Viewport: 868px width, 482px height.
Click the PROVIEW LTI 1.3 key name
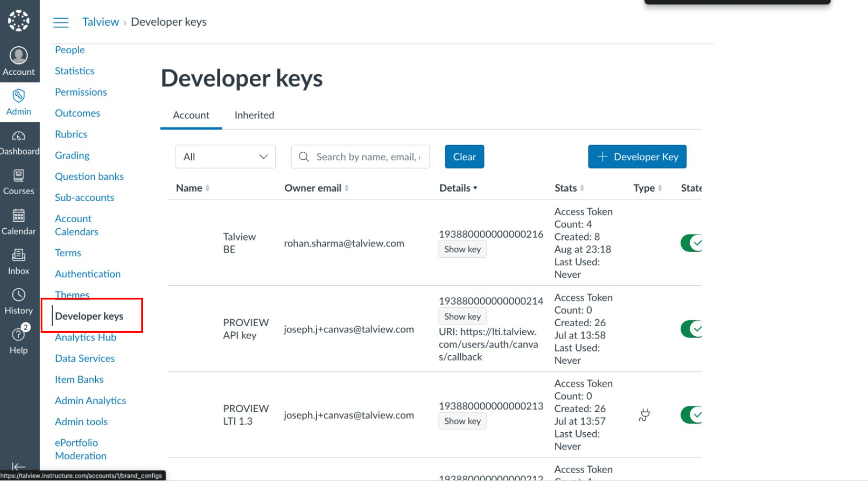(x=246, y=415)
